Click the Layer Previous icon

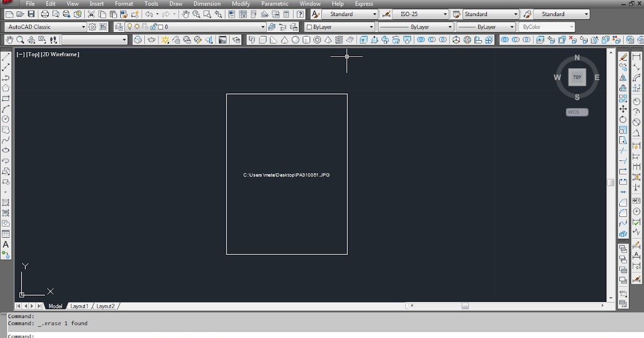click(283, 26)
